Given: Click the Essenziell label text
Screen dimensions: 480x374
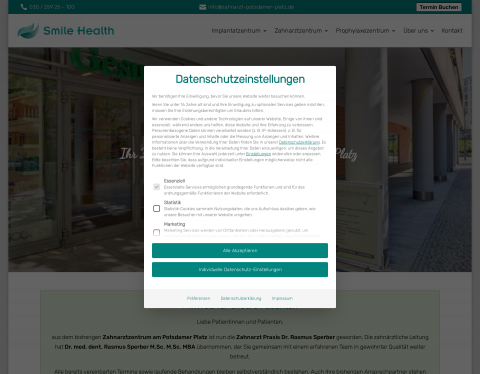Looking at the screenshot, I should 174,181.
